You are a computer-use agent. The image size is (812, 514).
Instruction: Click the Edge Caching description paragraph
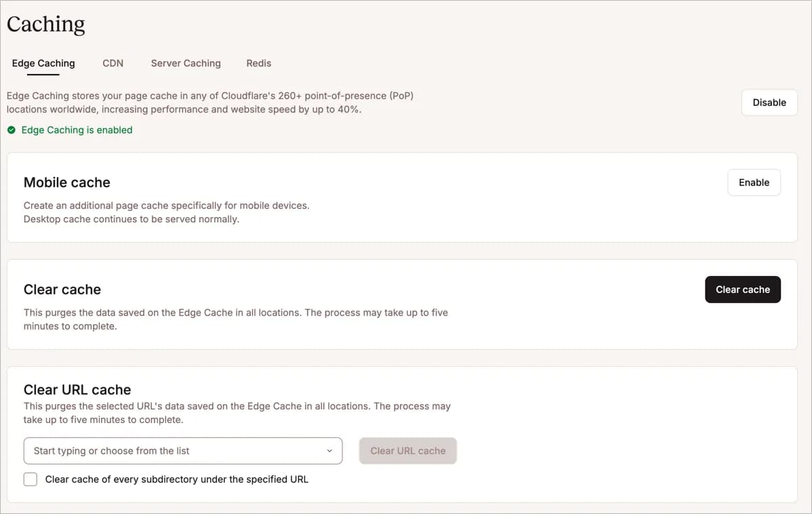click(x=210, y=102)
